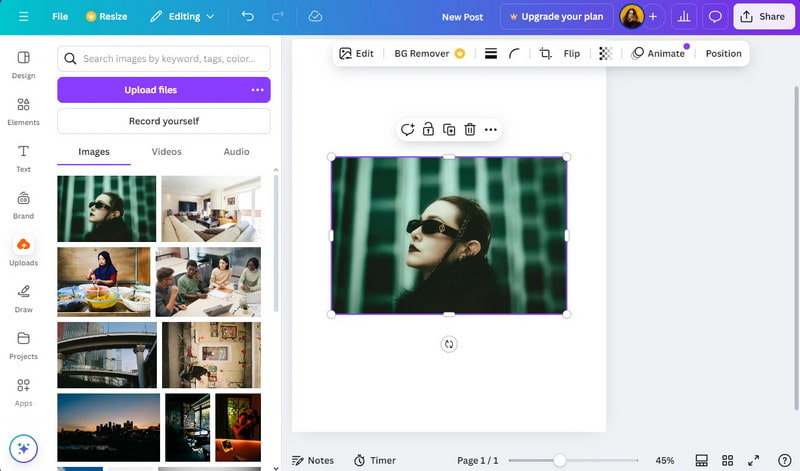
Task: Toggle the pages thumbnail view icon
Action: pos(702,460)
